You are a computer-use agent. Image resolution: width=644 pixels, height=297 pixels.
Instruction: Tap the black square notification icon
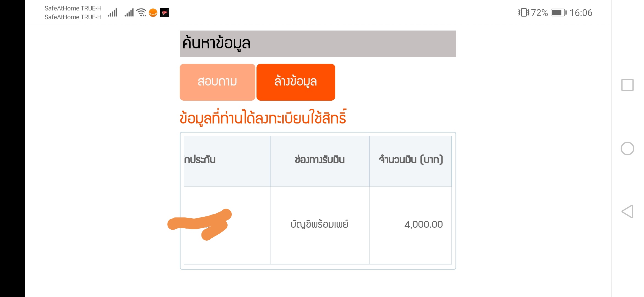(x=165, y=13)
